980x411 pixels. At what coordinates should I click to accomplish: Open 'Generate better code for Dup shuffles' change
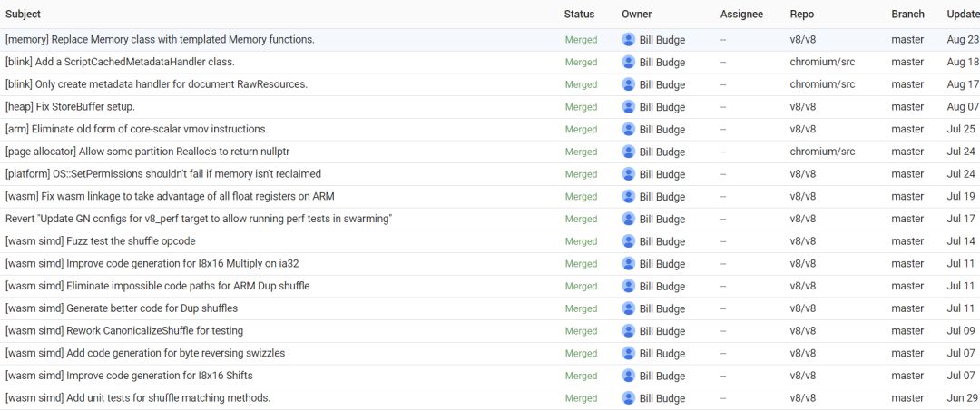pos(122,308)
